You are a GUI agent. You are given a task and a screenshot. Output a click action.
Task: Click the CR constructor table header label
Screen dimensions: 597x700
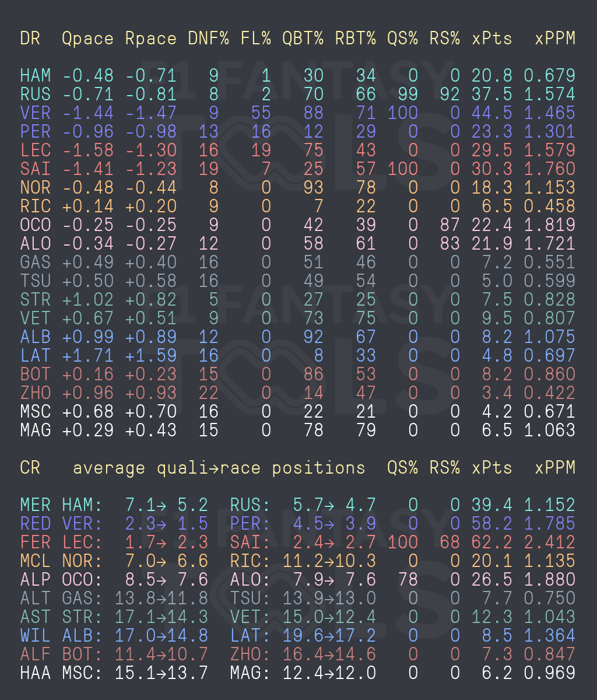point(30,467)
